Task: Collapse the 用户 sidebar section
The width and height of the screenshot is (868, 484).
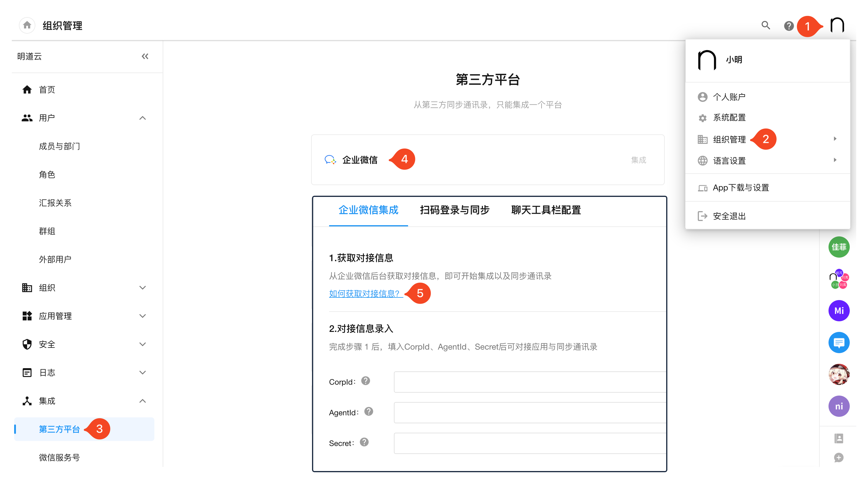Action: [x=143, y=118]
